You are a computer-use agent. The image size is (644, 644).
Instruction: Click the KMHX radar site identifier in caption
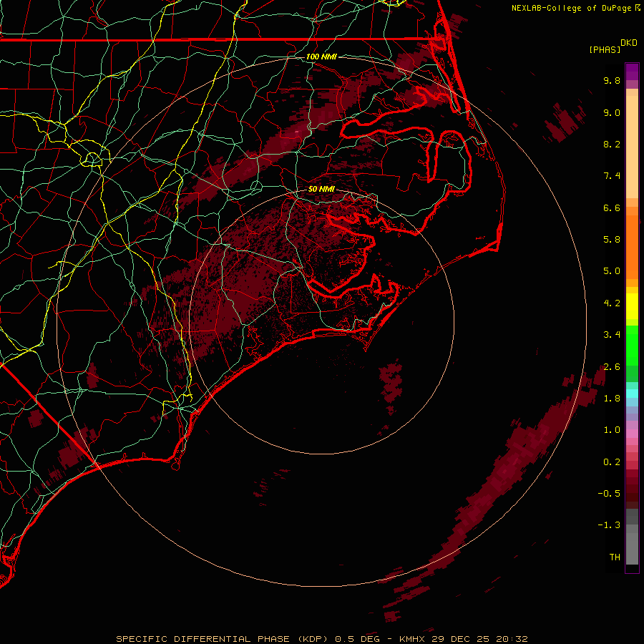tap(411, 639)
